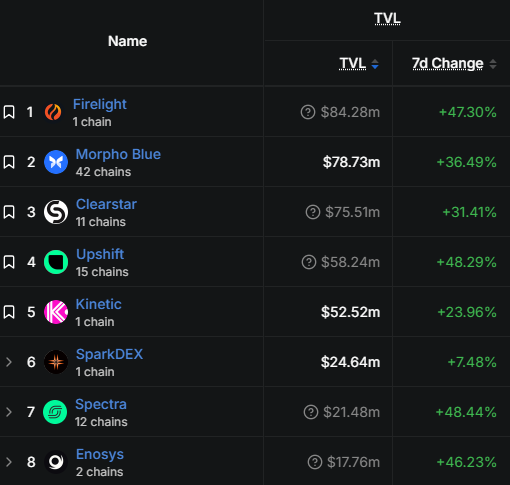Select the $78.73m TVL value
The height and width of the screenshot is (485, 510).
tap(351, 162)
